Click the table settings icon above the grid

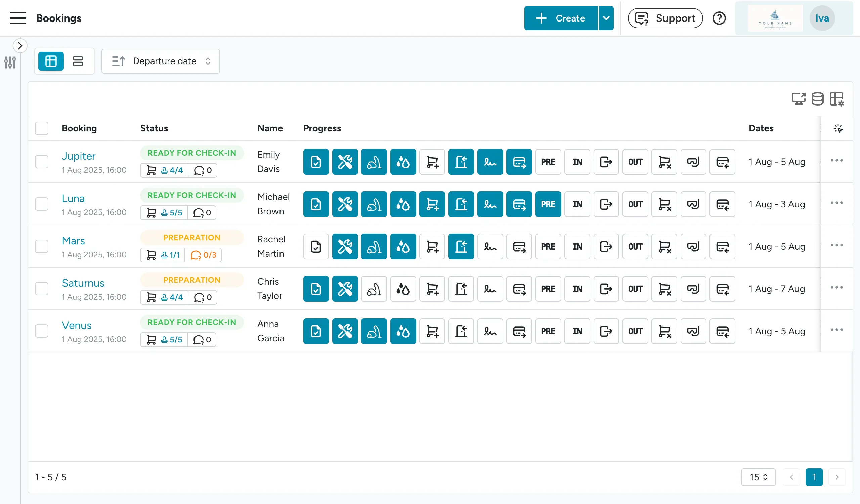tap(836, 99)
